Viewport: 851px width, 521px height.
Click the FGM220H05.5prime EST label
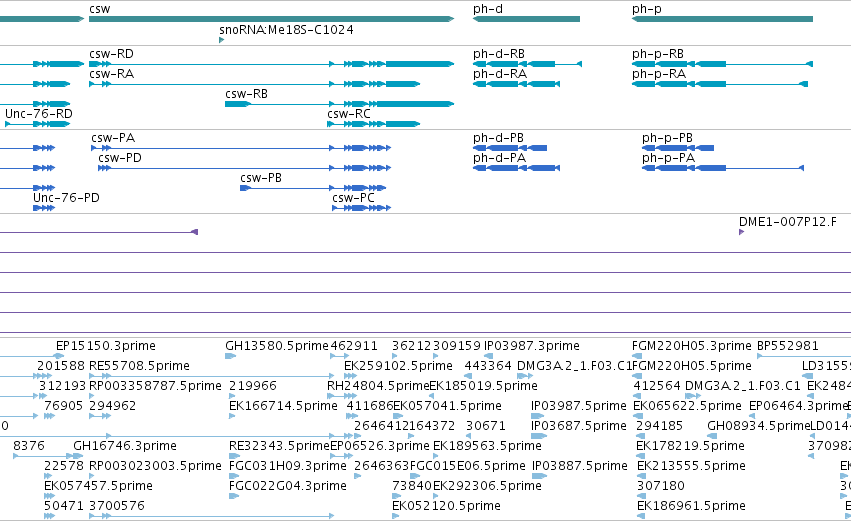(692, 366)
